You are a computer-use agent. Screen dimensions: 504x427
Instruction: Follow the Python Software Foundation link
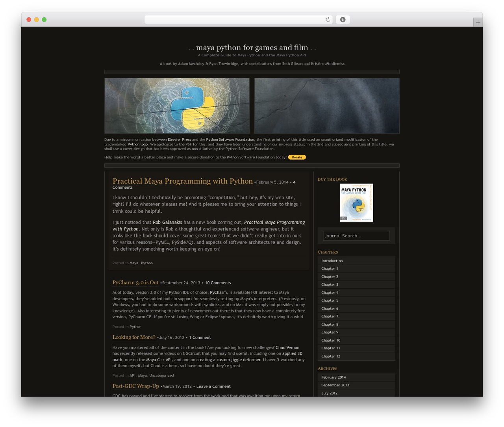(x=230, y=139)
